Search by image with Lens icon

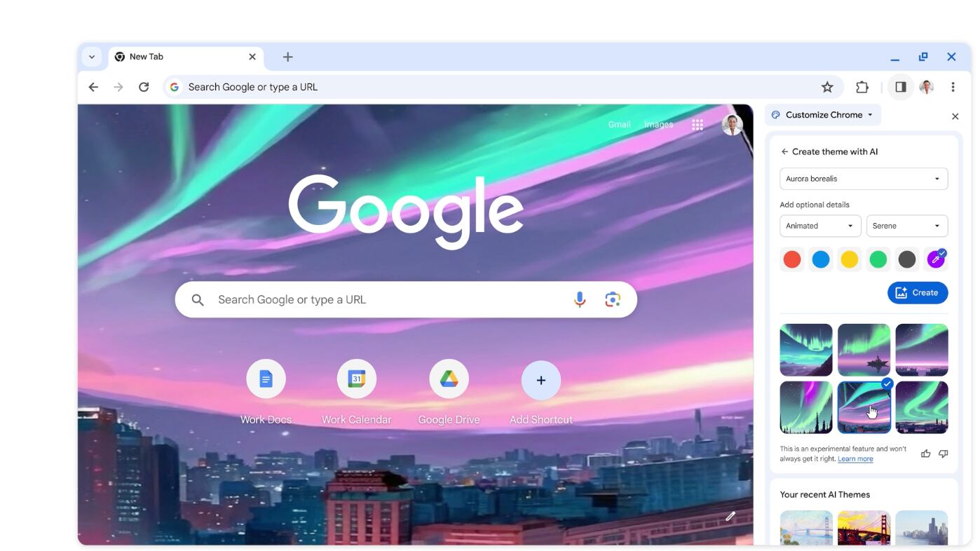613,299
